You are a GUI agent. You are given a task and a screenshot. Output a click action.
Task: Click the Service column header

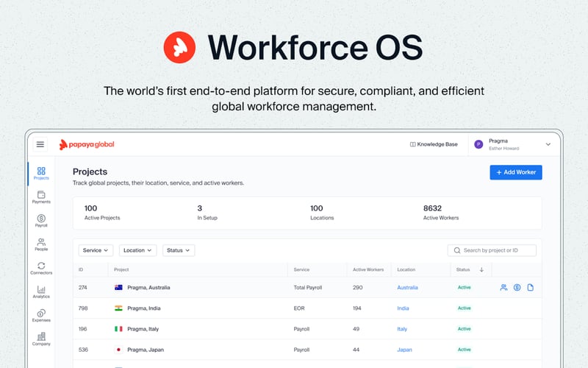tap(301, 269)
